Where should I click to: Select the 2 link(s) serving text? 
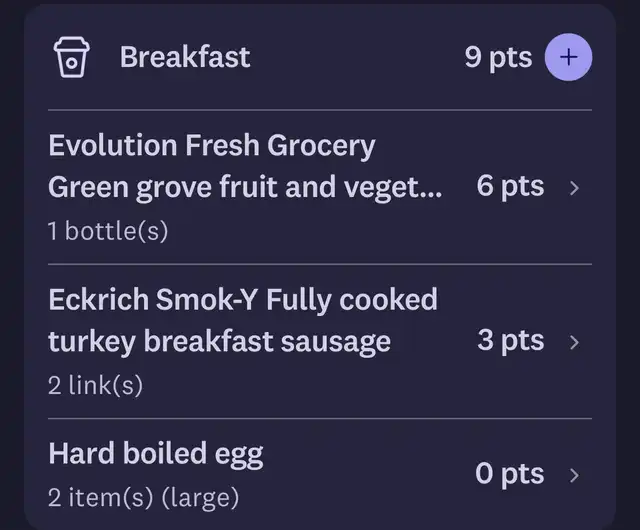[x=95, y=385]
